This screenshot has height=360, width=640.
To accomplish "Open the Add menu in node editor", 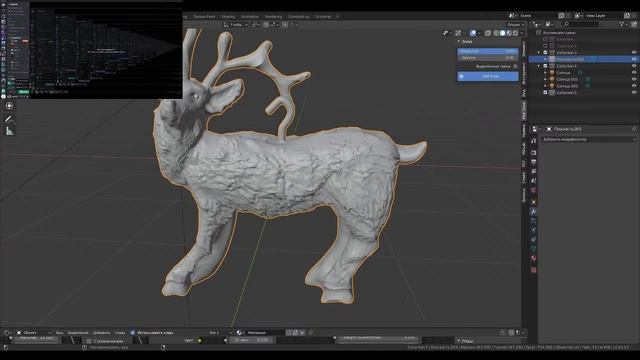I will pos(102,333).
